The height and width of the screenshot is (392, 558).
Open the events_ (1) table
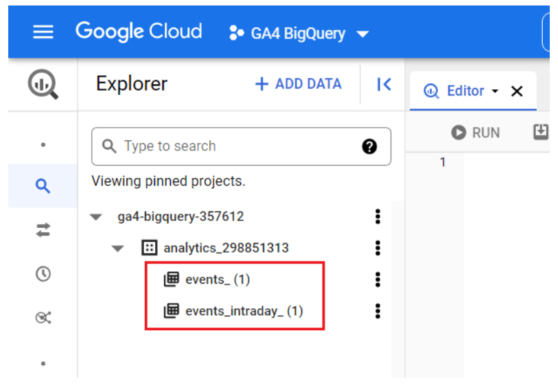[218, 279]
